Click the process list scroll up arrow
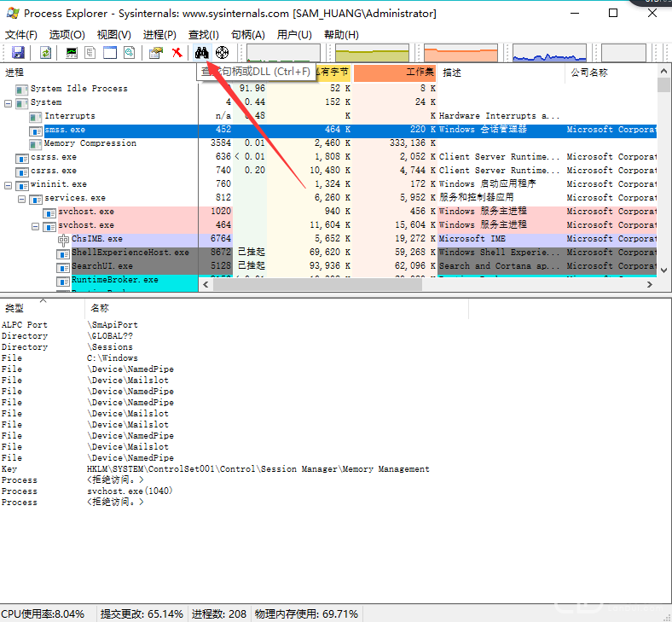This screenshot has height=622, width=672. click(663, 71)
